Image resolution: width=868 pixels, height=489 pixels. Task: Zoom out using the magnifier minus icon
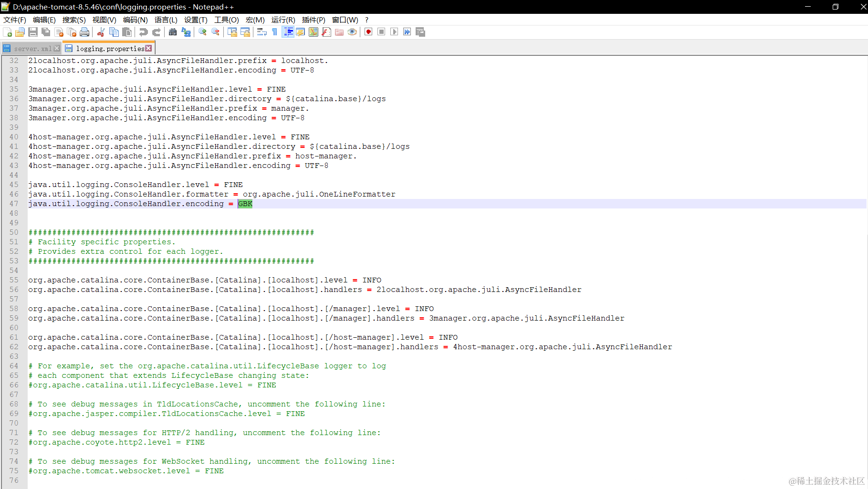point(216,32)
